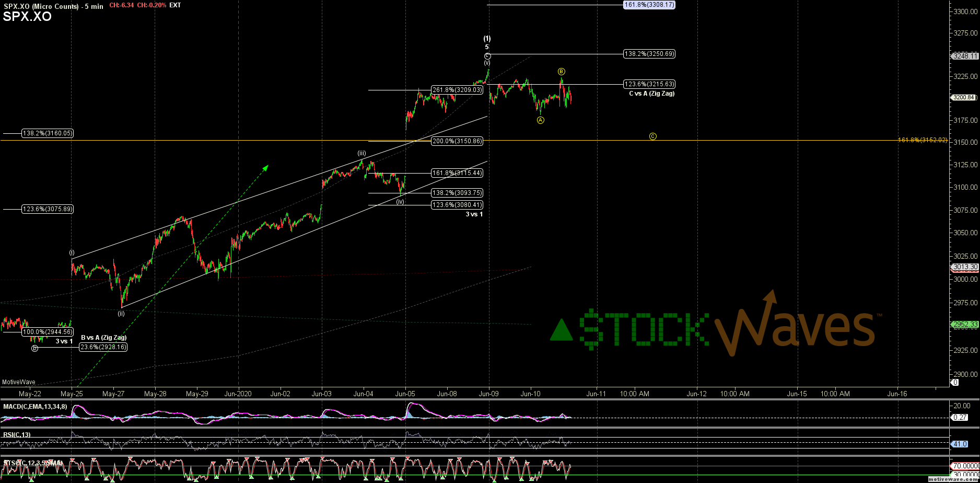
Task: Click the 161.8%(3308.17) Fibonacci label
Action: [649, 5]
